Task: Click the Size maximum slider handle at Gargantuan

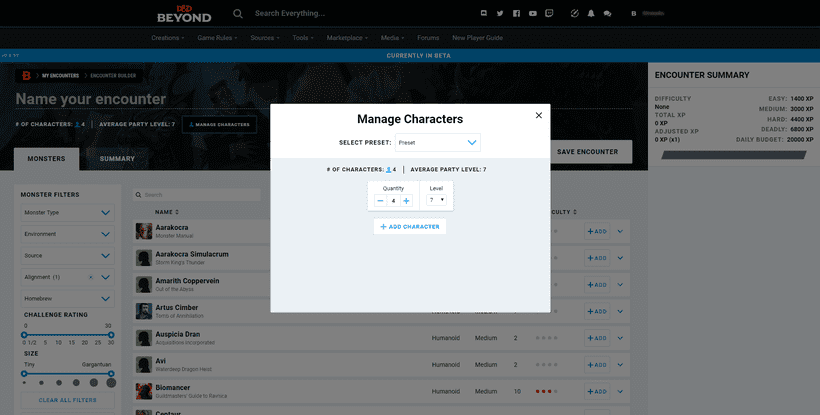Action: (x=111, y=373)
